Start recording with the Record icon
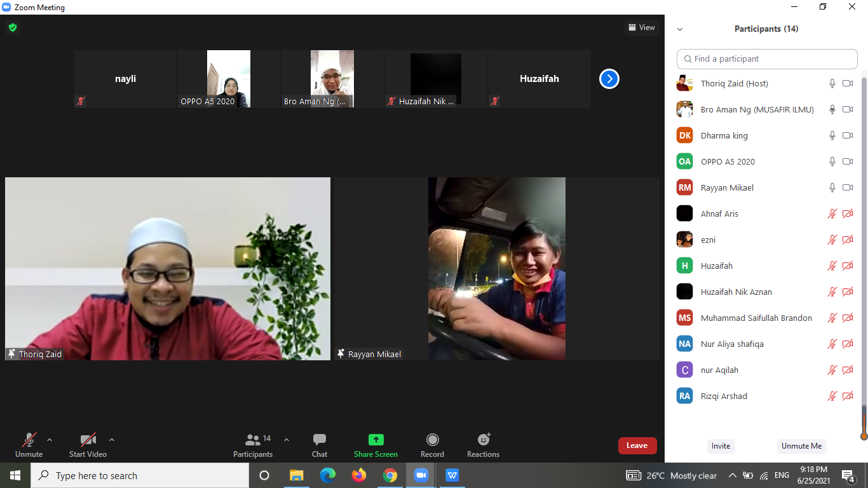The image size is (868, 488). coord(432,440)
